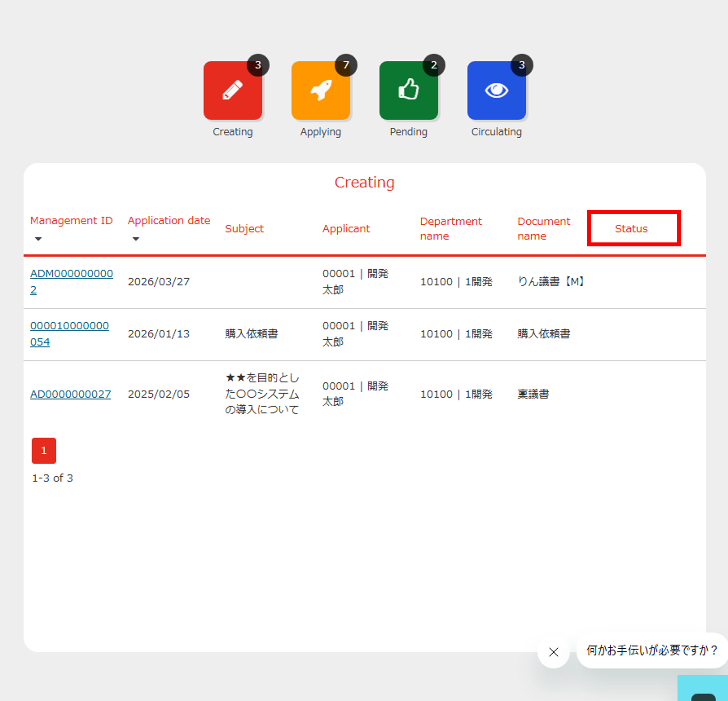
Task: Select the date cell 2026/01/13
Action: [159, 334]
